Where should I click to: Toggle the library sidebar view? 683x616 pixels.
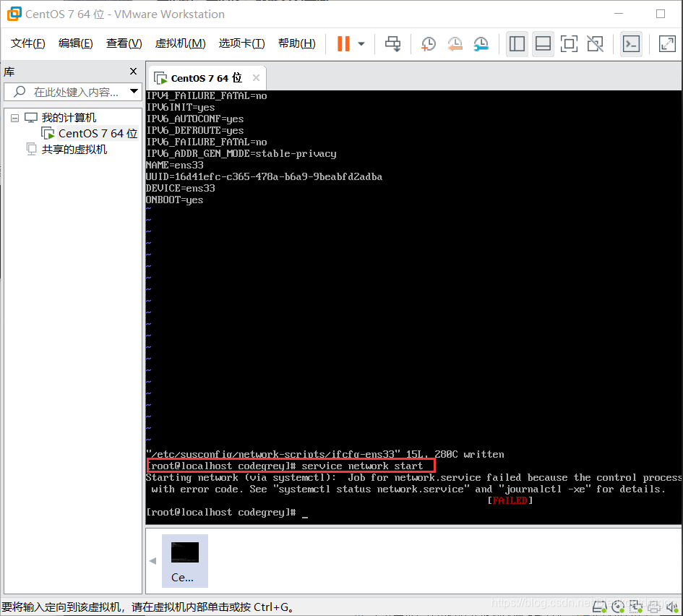(517, 43)
